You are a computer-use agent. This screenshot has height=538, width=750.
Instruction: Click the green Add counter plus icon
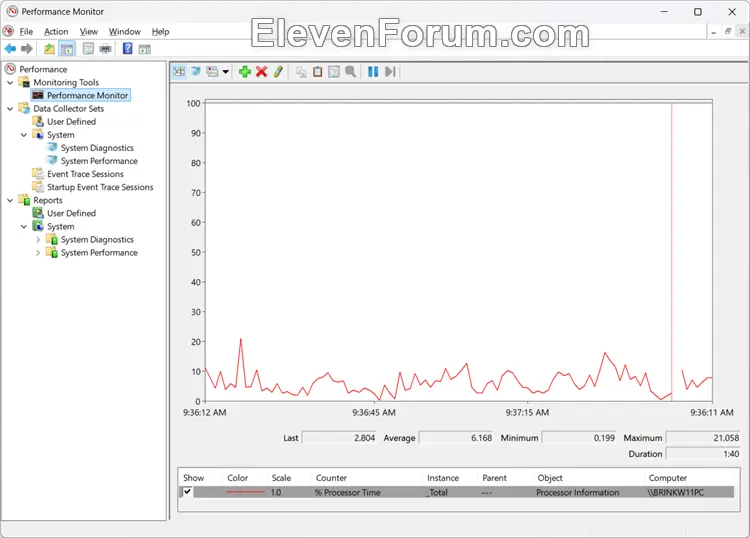pyautogui.click(x=245, y=72)
